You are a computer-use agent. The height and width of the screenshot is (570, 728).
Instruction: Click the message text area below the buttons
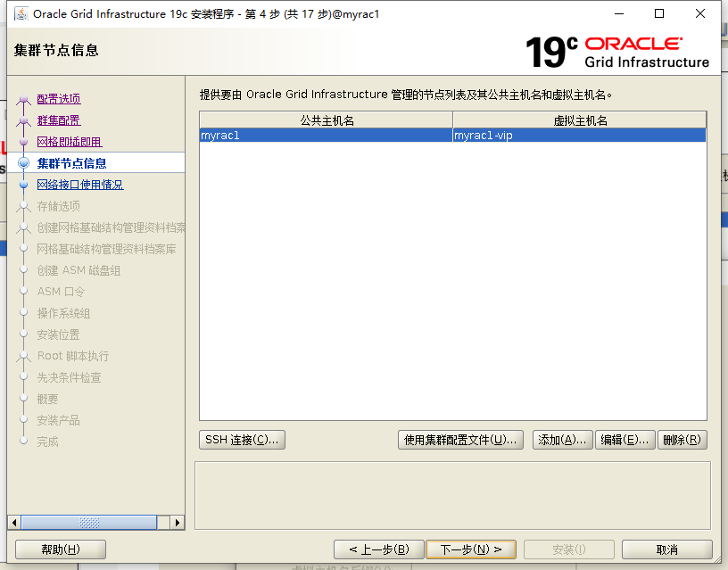[452, 495]
